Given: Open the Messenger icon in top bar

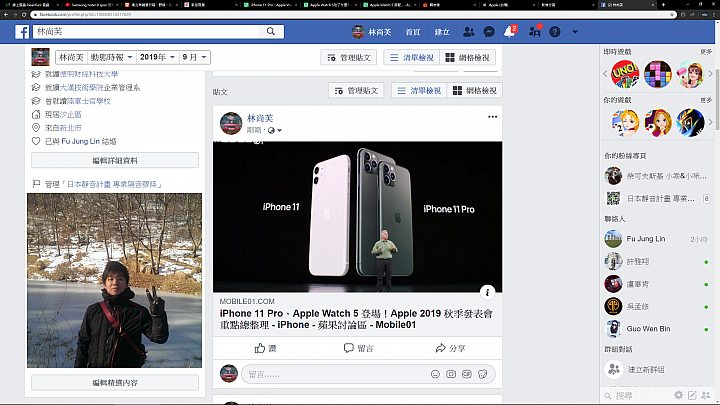Looking at the screenshot, I should (x=489, y=32).
